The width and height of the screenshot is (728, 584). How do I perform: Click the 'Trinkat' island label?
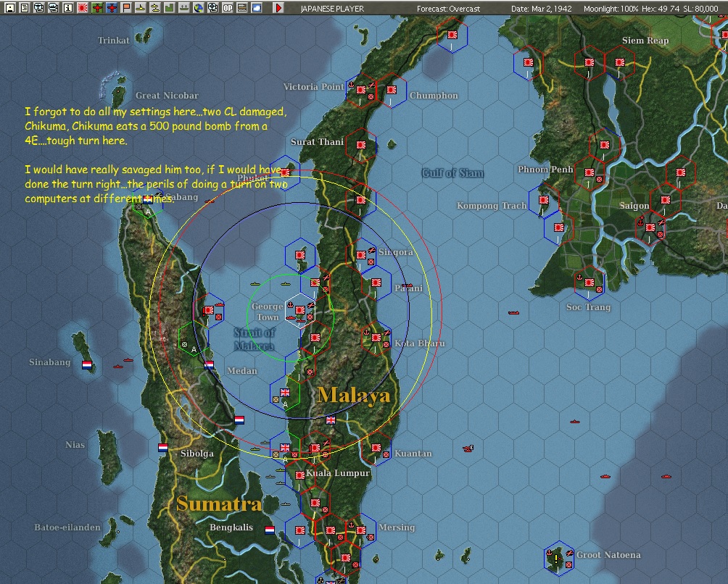[x=114, y=41]
